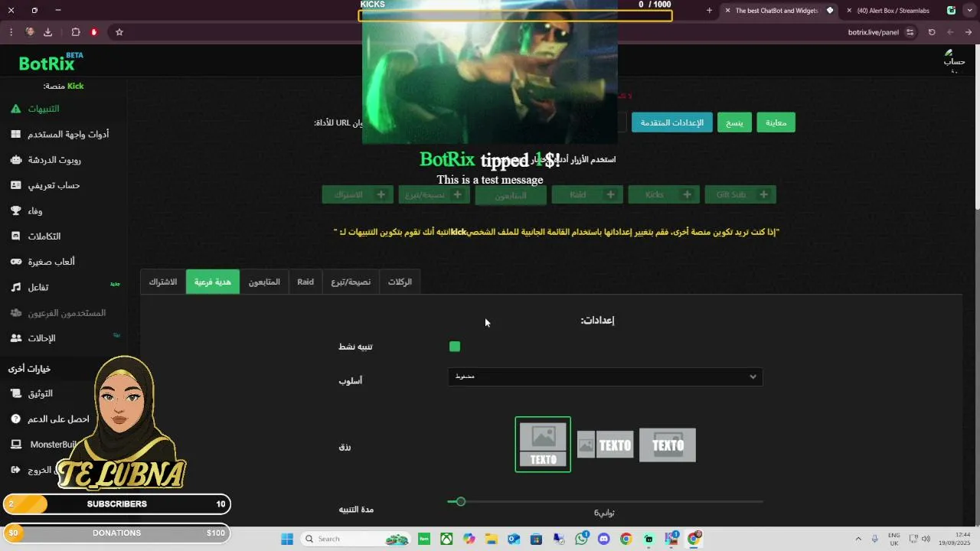Move the مدة التنبيه duration slider handle
This screenshot has width=980, height=551.
(x=460, y=501)
